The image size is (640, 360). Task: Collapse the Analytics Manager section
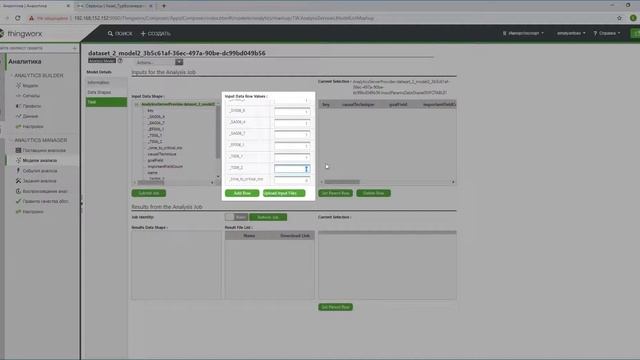[x=12, y=140]
